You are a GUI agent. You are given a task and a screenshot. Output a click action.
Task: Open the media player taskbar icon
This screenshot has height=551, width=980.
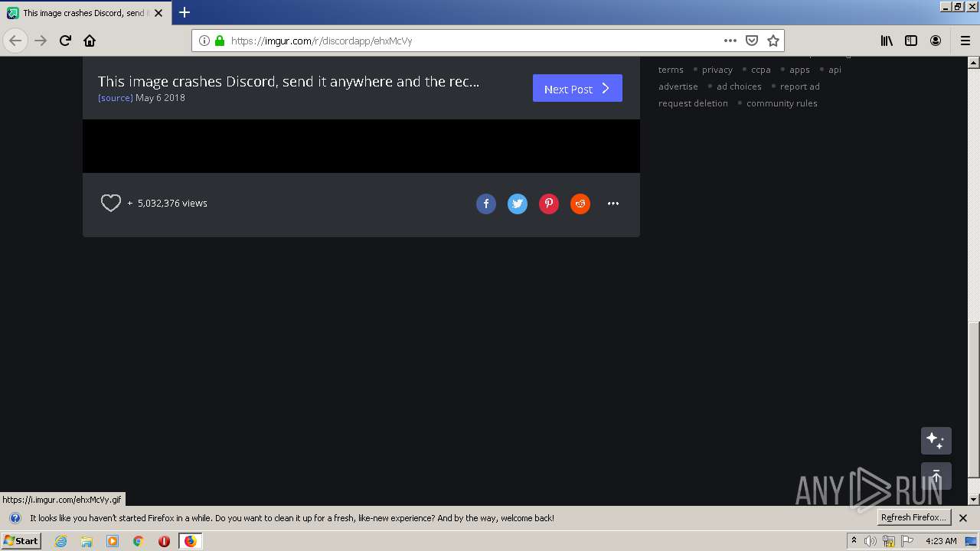[113, 541]
